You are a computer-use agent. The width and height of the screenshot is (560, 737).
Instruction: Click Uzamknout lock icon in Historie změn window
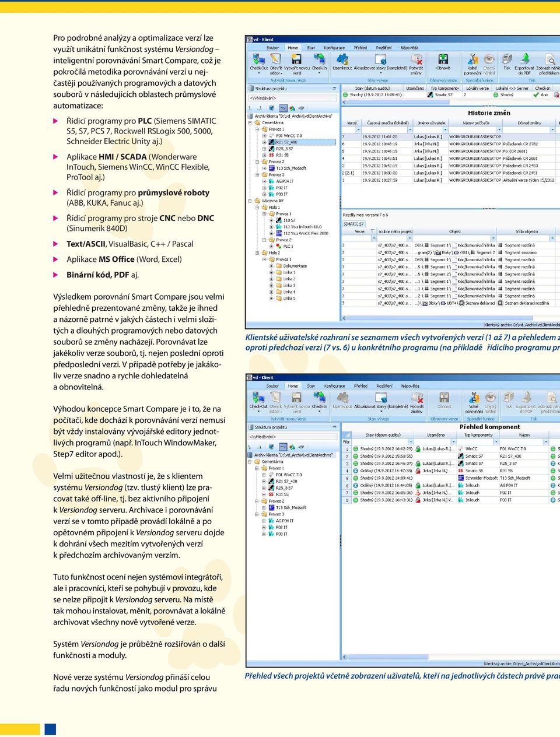(342, 59)
